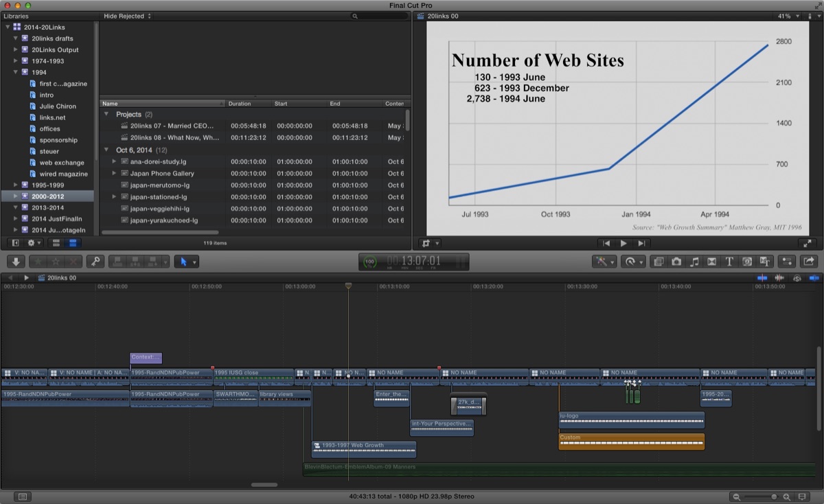Screen dimensions: 824x504
Task: Expand the Japan Phone Gallery clip
Action: click(x=115, y=173)
